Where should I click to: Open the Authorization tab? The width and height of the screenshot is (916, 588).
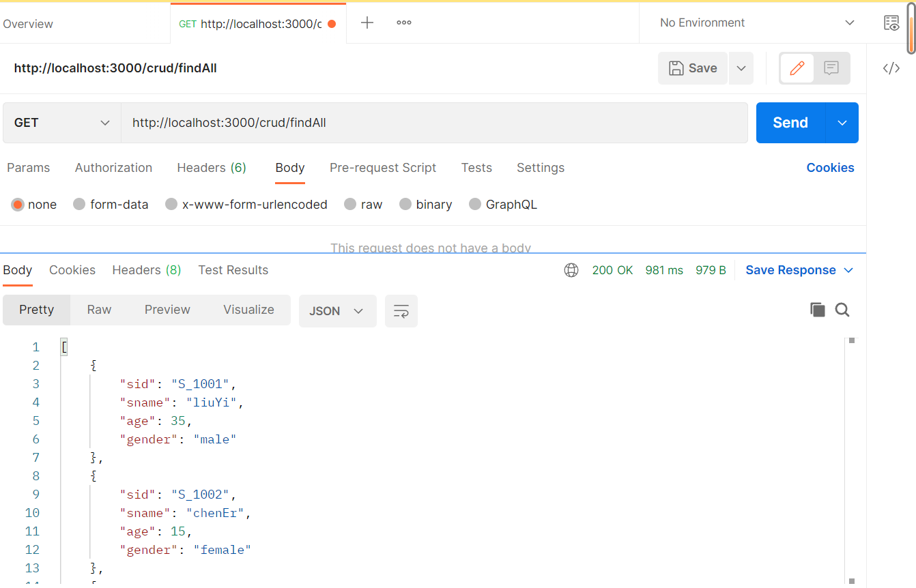(113, 168)
